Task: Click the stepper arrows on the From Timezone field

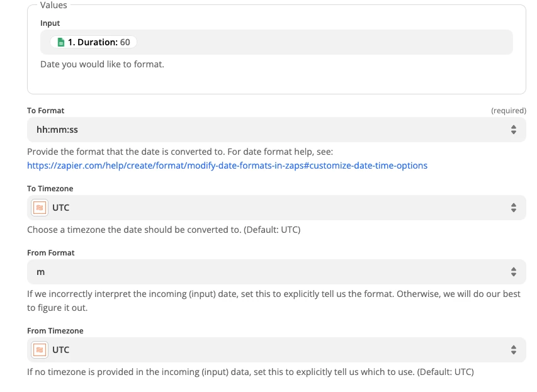Action: [514, 349]
